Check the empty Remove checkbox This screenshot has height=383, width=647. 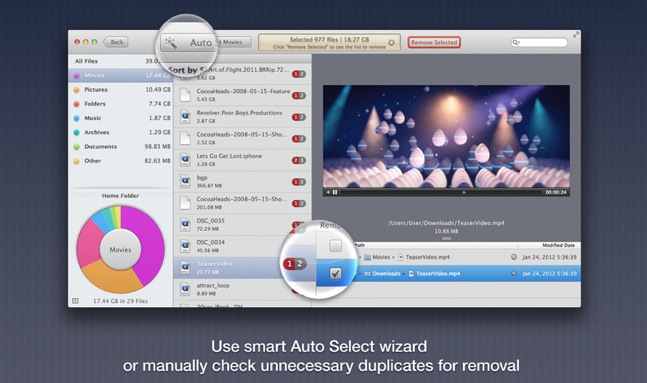(x=335, y=246)
